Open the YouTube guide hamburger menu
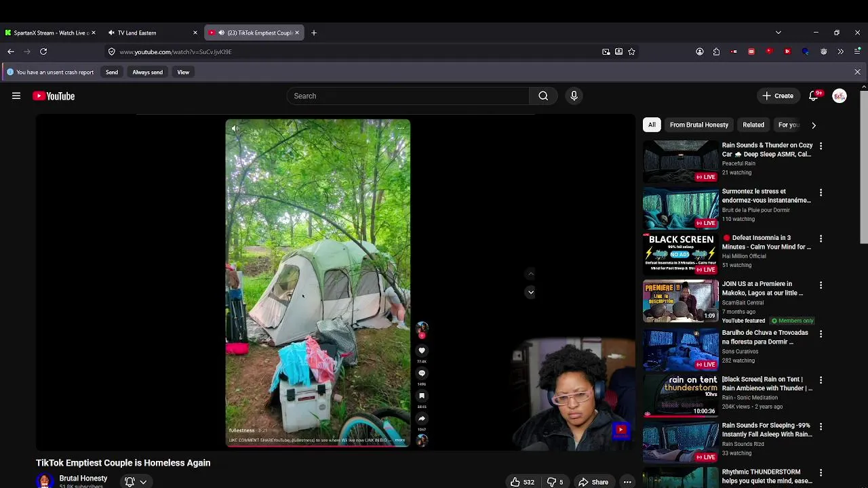 pyautogui.click(x=16, y=96)
